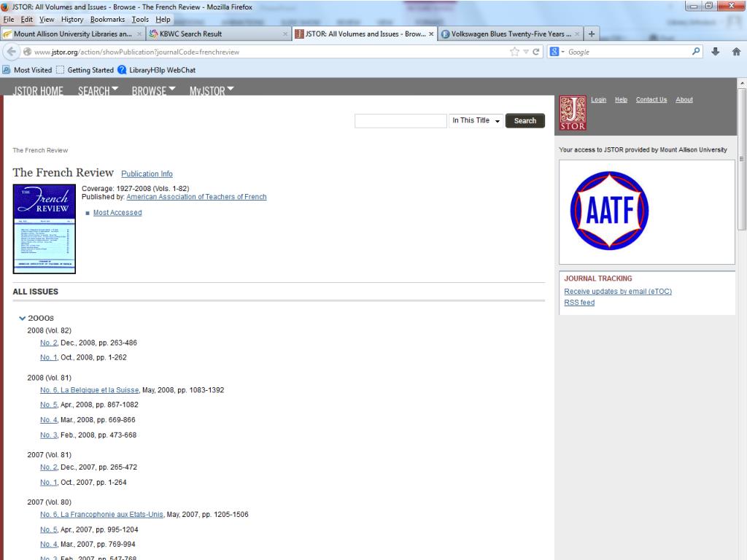The height and width of the screenshot is (560, 747).
Task: Click the bookmark star icon in the address bar
Action: [x=514, y=52]
